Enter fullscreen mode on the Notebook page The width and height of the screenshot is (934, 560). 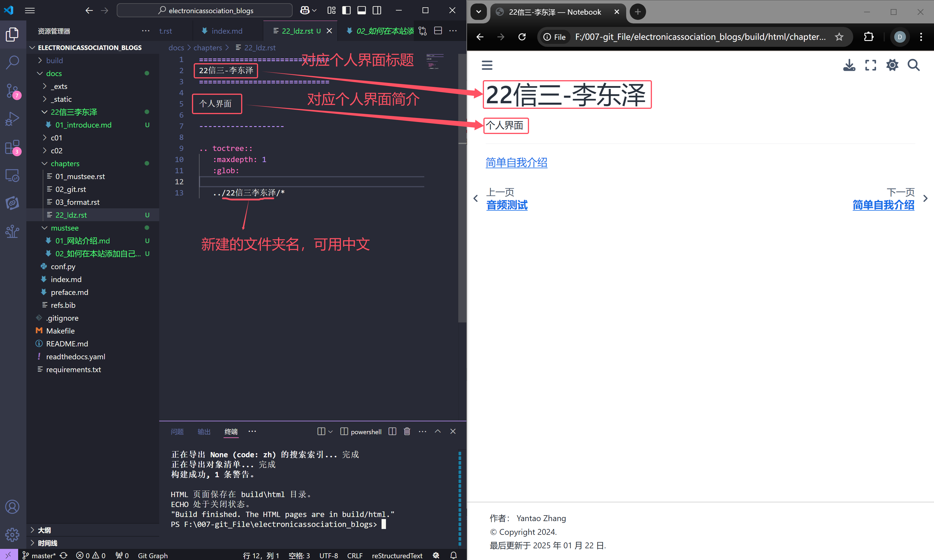(x=871, y=65)
